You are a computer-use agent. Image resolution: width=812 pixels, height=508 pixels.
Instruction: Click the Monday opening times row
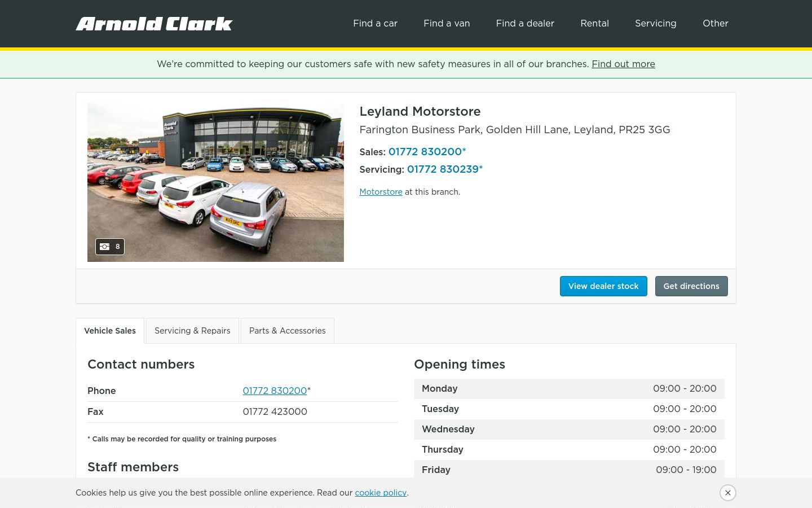point(569,389)
